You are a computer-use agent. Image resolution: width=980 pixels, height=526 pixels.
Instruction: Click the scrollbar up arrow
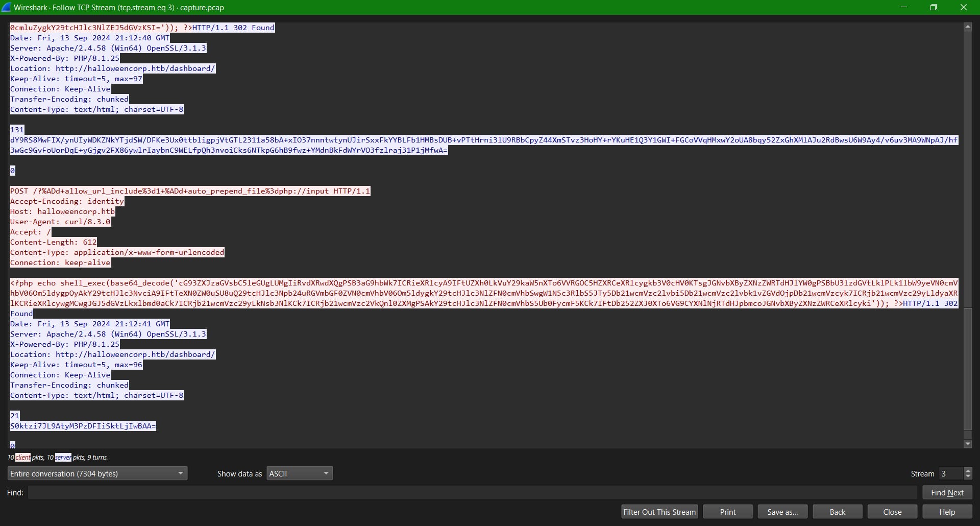(968, 27)
